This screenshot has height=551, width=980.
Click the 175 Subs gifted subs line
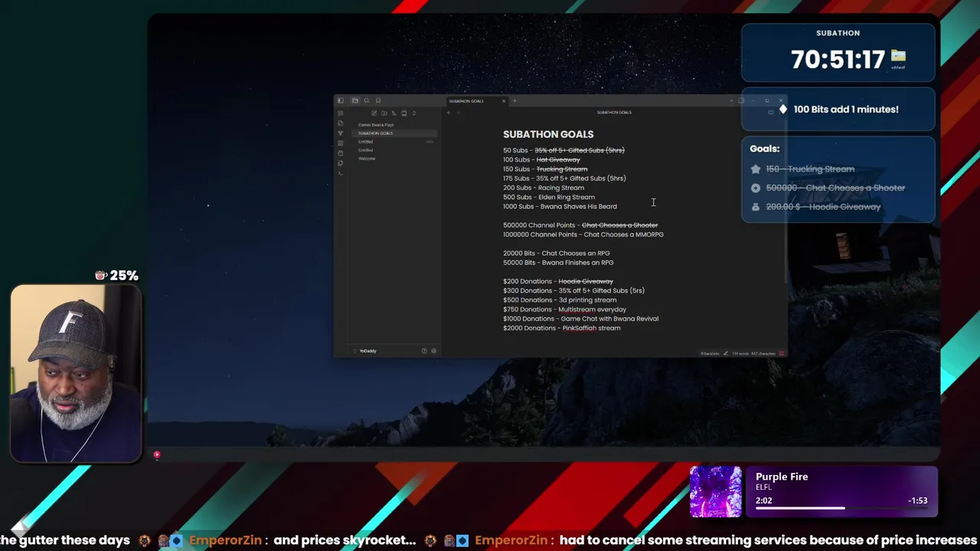(x=564, y=178)
